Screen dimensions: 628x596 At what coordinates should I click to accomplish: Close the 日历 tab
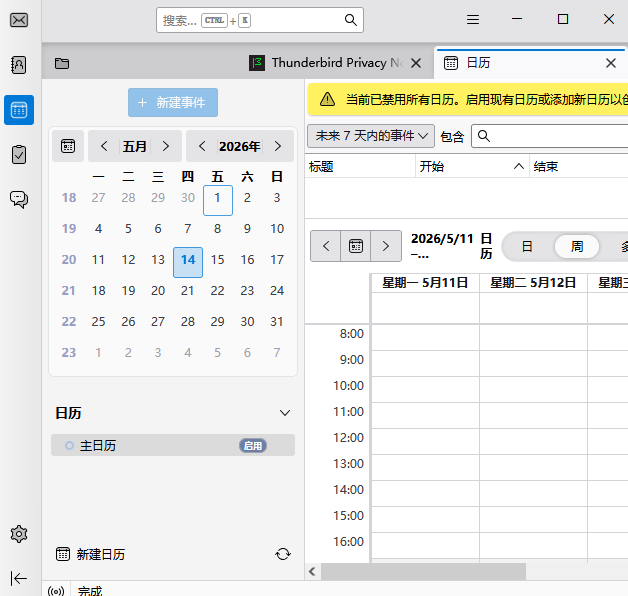[611, 63]
